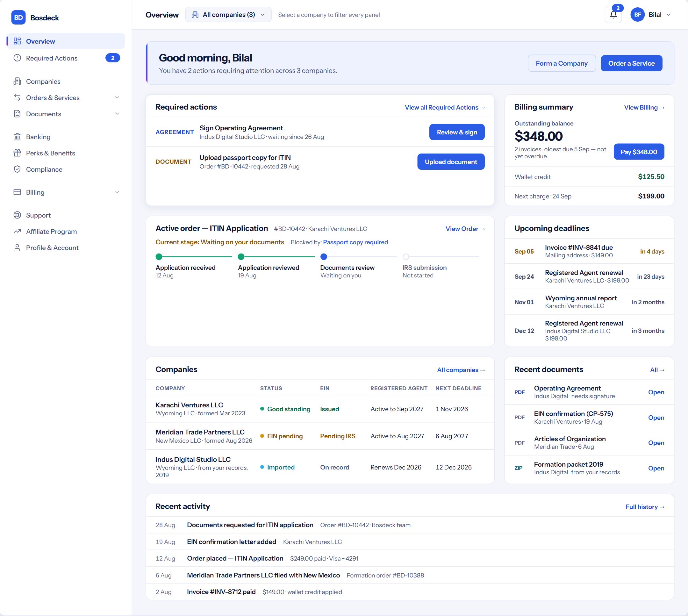Click the building icon in company filter
The width and height of the screenshot is (688, 616).
pos(195,15)
